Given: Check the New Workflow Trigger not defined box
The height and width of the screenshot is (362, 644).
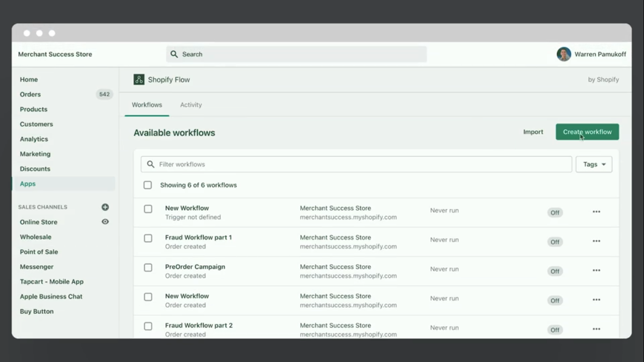Looking at the screenshot, I should 148,209.
